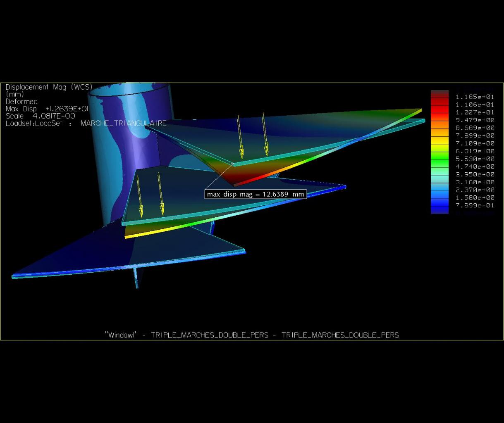The width and height of the screenshot is (504, 423).
Task: Click the (mm) units label
Action: point(15,94)
